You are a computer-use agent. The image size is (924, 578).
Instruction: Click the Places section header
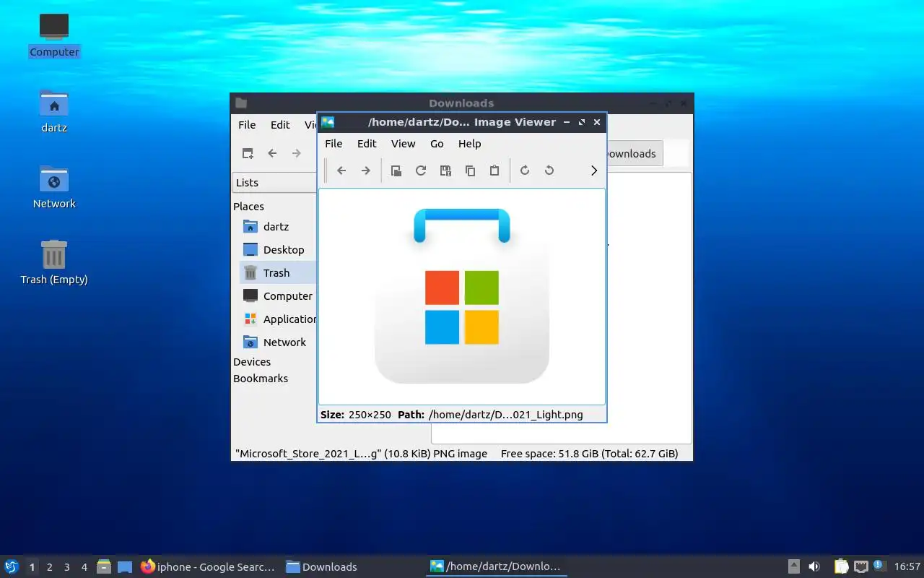[248, 207]
